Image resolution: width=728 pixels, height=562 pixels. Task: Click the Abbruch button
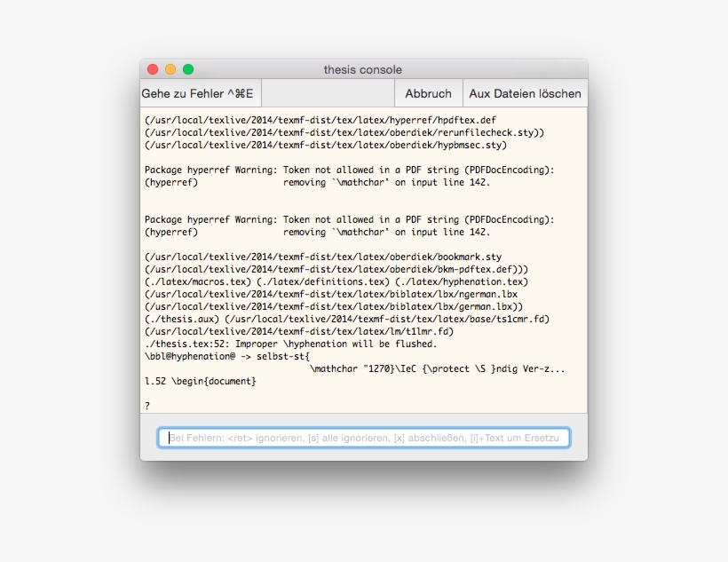pyautogui.click(x=428, y=93)
